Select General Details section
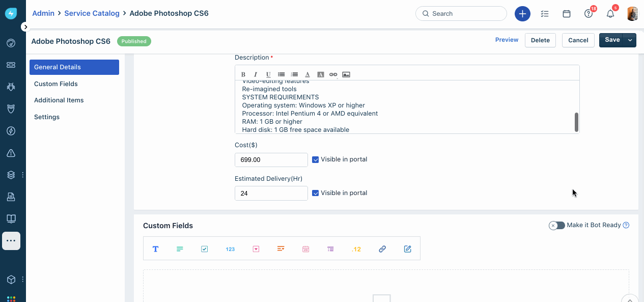 (x=74, y=67)
